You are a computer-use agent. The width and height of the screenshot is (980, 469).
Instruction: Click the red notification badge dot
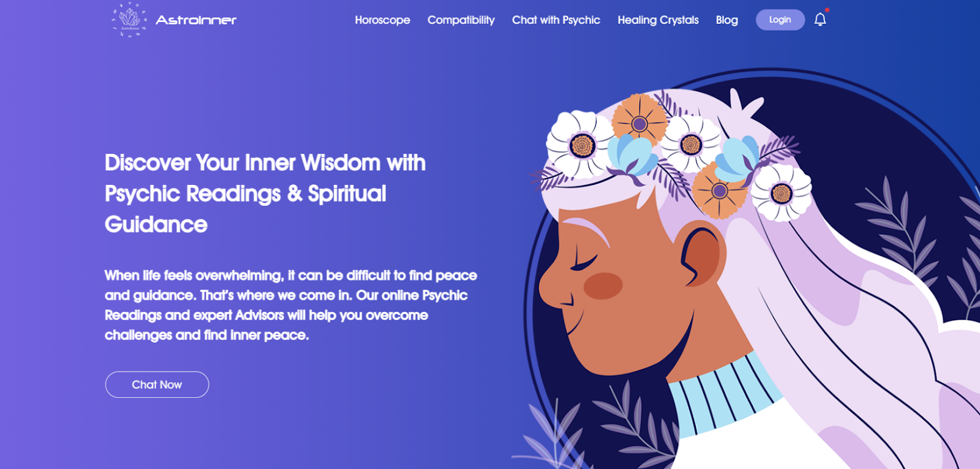coord(827,10)
